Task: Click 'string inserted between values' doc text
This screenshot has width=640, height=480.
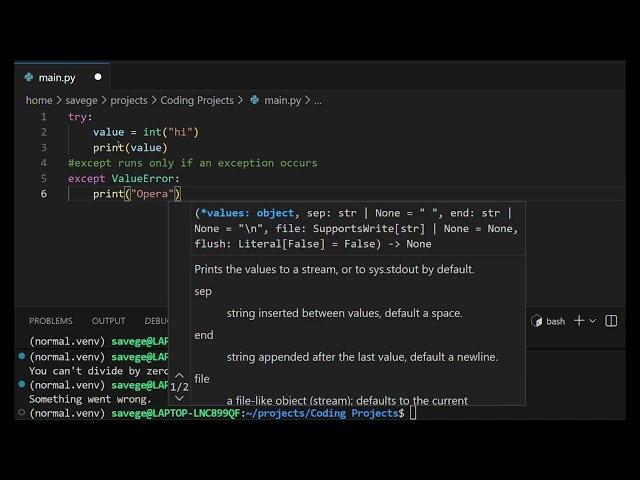Action: (344, 313)
